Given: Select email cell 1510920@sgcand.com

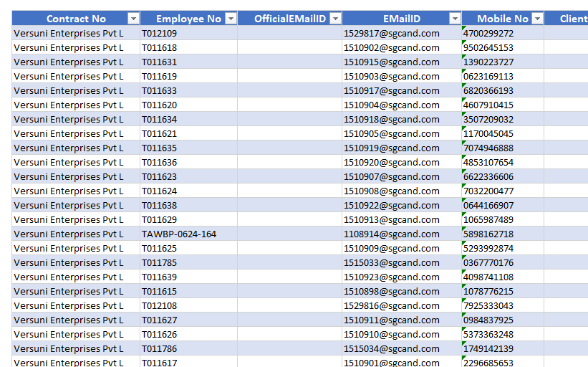Looking at the screenshot, I should (402, 162).
